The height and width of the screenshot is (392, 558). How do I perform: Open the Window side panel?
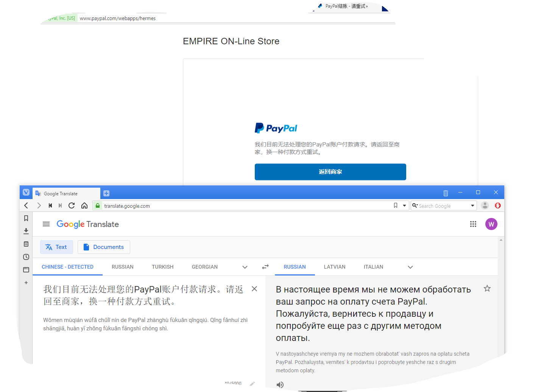click(26, 270)
